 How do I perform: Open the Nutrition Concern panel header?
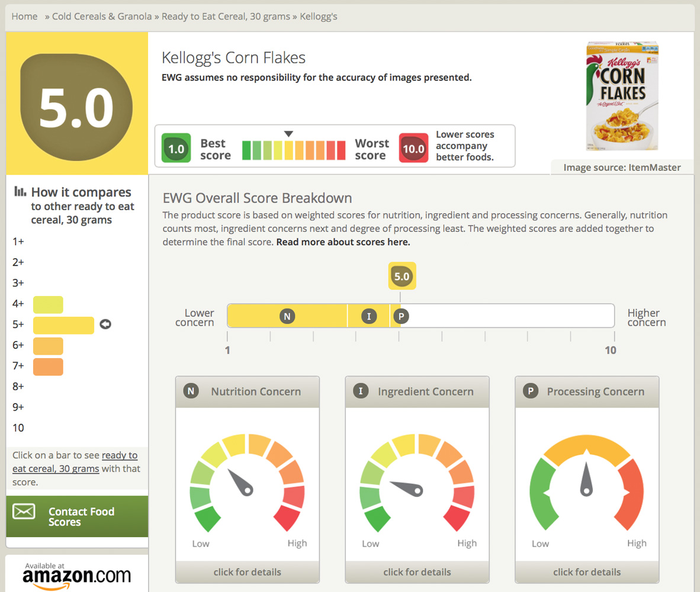click(x=248, y=392)
